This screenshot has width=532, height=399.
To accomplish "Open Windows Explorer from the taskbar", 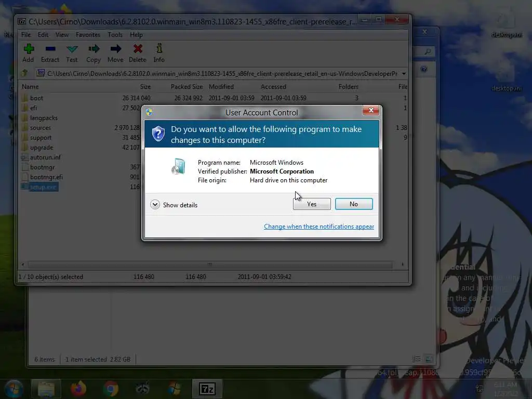I will pyautogui.click(x=46, y=389).
